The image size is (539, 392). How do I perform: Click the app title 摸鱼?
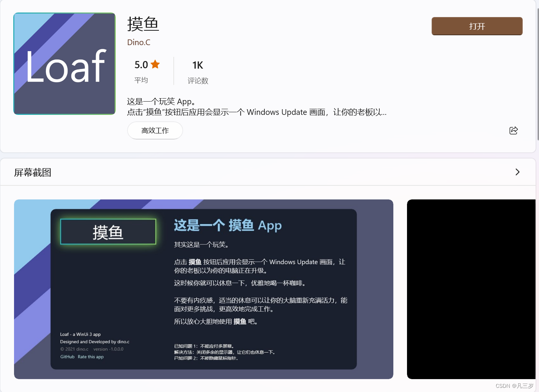coord(143,24)
